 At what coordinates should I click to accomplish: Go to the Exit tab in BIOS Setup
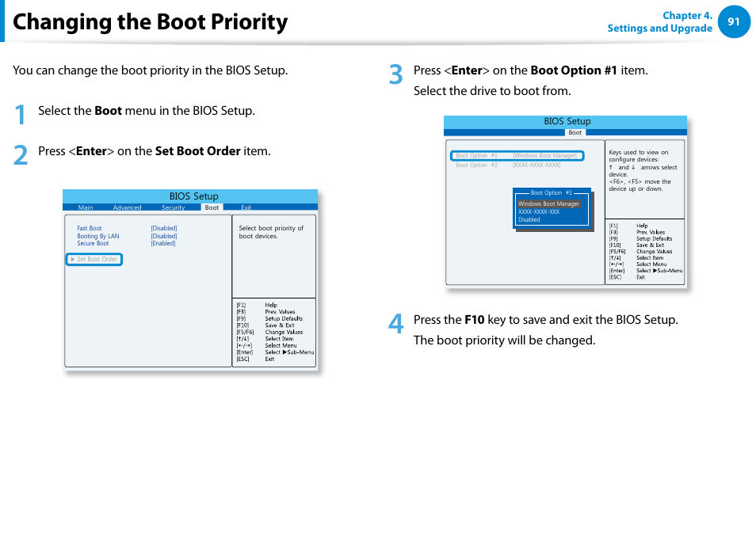click(246, 207)
